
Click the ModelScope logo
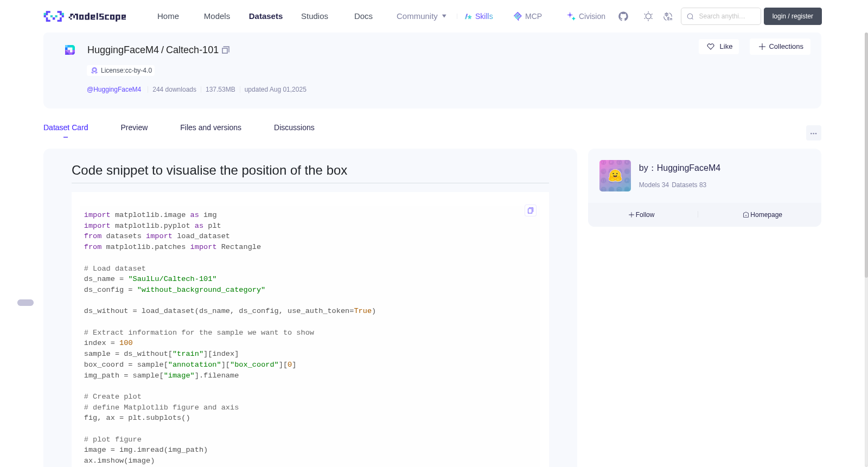coord(85,16)
